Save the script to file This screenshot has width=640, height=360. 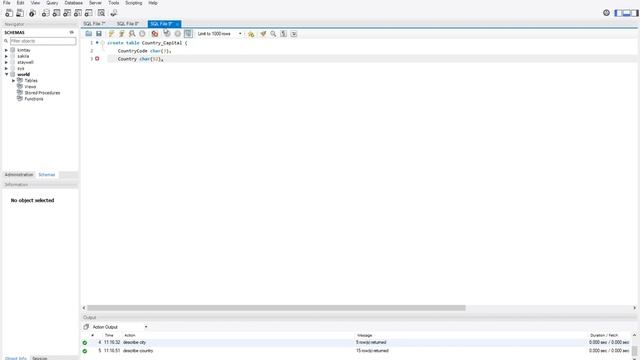[x=99, y=34]
